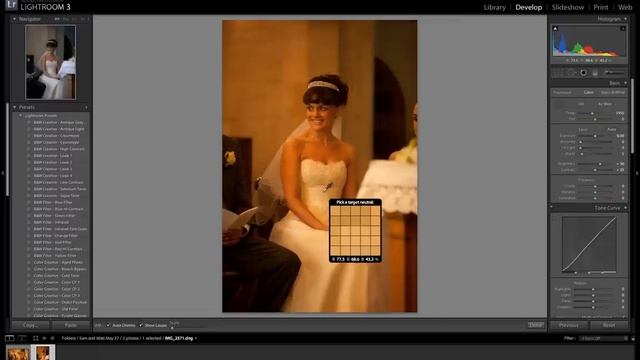Open the file path dropdown arrow
This screenshot has height=360, width=640.
(196, 338)
